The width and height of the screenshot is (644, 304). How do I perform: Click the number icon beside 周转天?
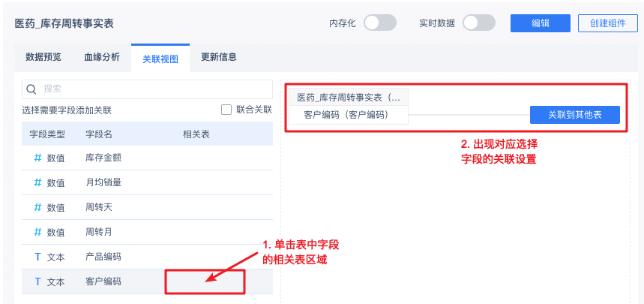(x=37, y=207)
